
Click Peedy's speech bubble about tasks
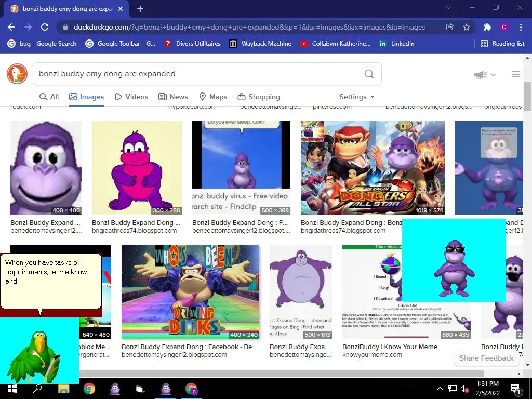51,281
